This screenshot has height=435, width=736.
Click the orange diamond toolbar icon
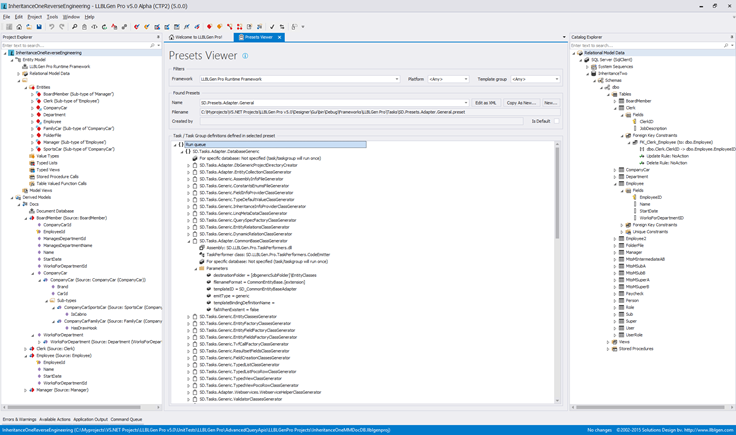[219, 27]
